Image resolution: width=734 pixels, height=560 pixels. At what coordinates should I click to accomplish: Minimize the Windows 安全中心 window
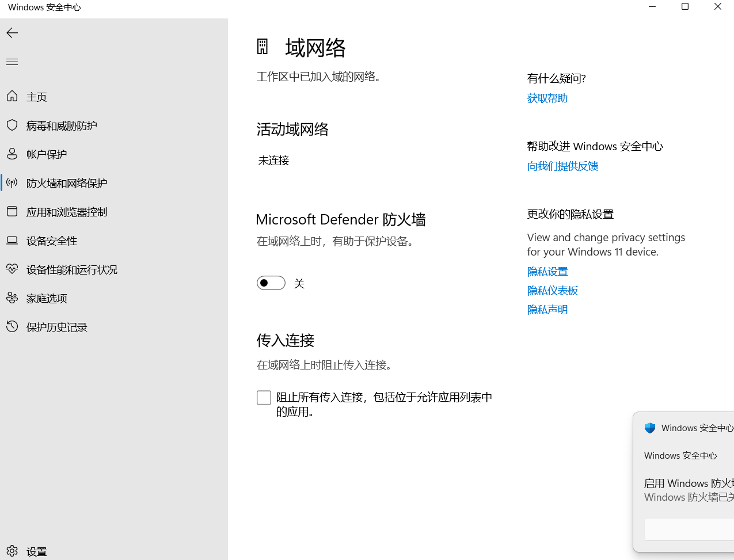point(652,7)
